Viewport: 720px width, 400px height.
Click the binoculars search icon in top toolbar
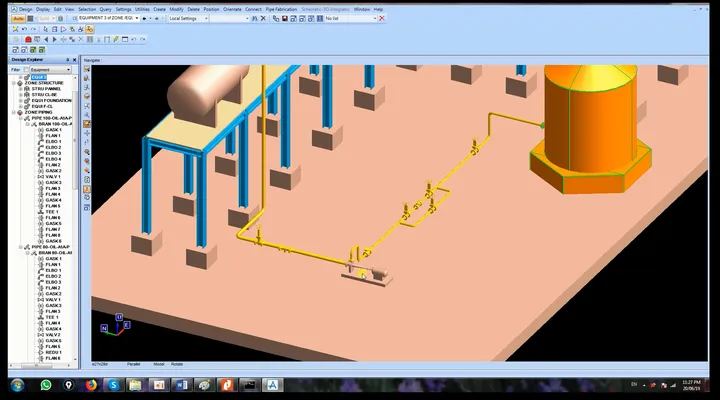click(x=254, y=18)
